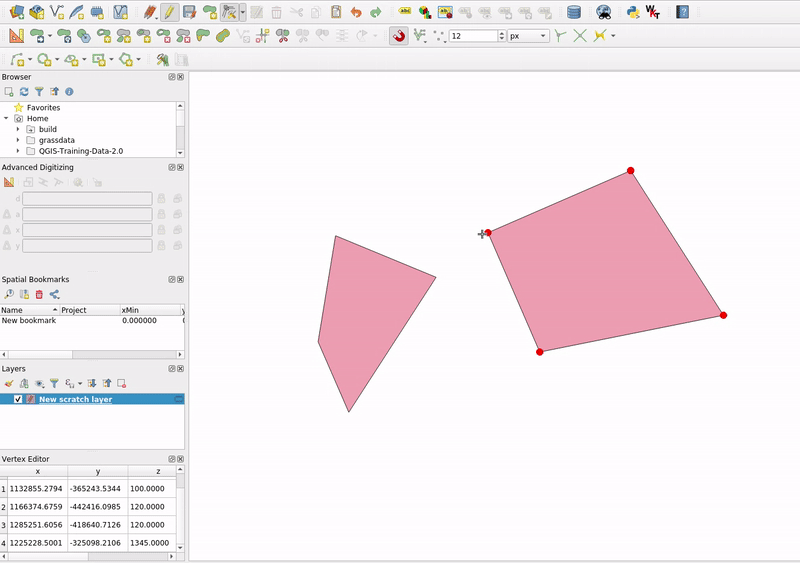Click the New Shapefile Layer icon
Screen dimensions: 800x563
click(57, 11)
